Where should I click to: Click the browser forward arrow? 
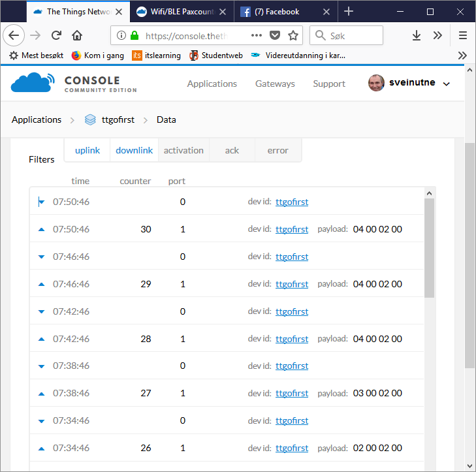click(x=35, y=35)
